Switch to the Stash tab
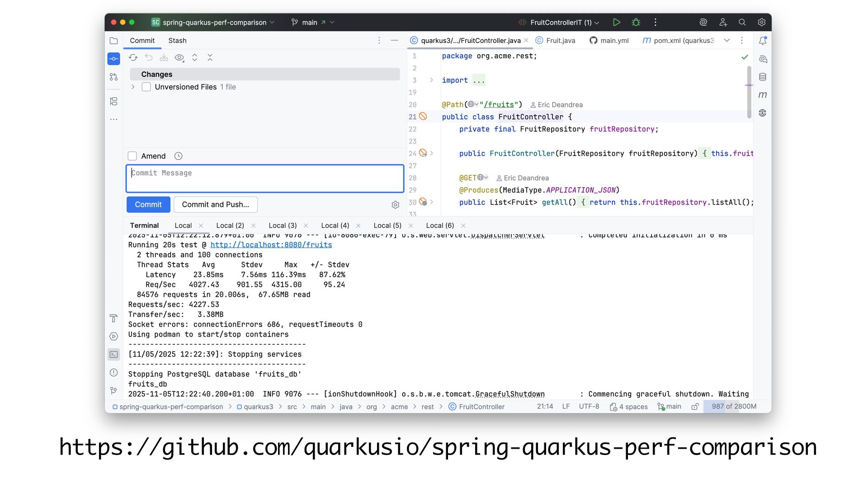The image size is (868, 488). [x=177, y=40]
